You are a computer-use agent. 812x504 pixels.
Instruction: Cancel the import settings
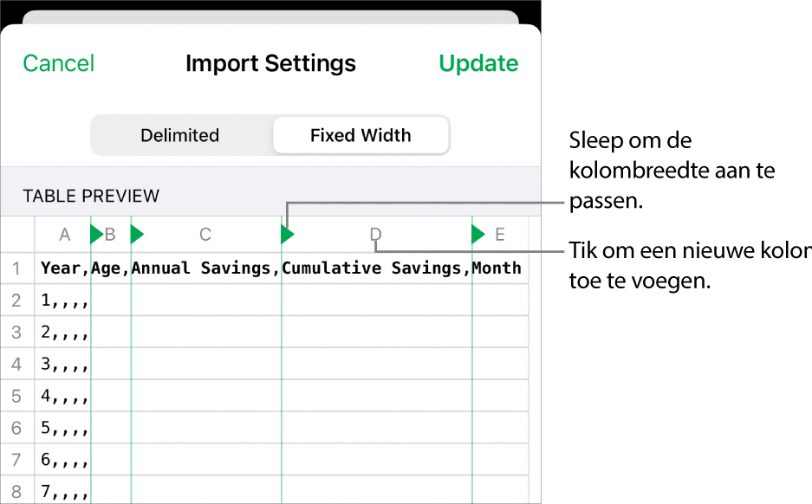pos(58,63)
